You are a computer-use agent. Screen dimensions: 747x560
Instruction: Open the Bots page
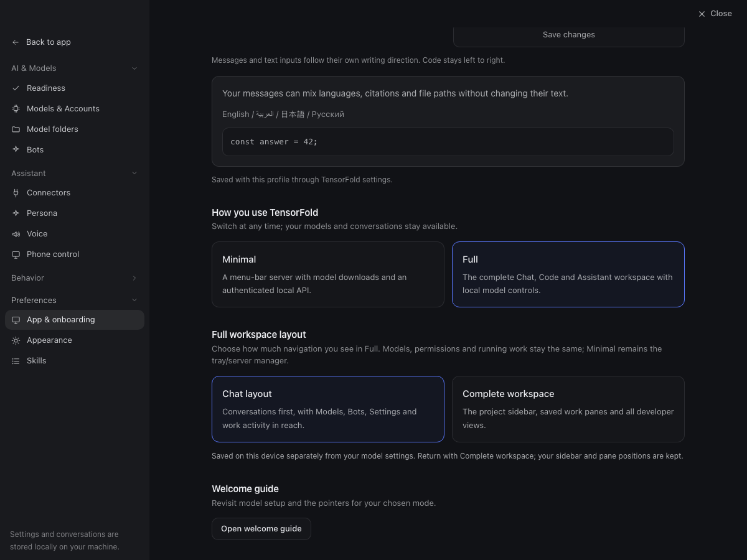(75, 150)
